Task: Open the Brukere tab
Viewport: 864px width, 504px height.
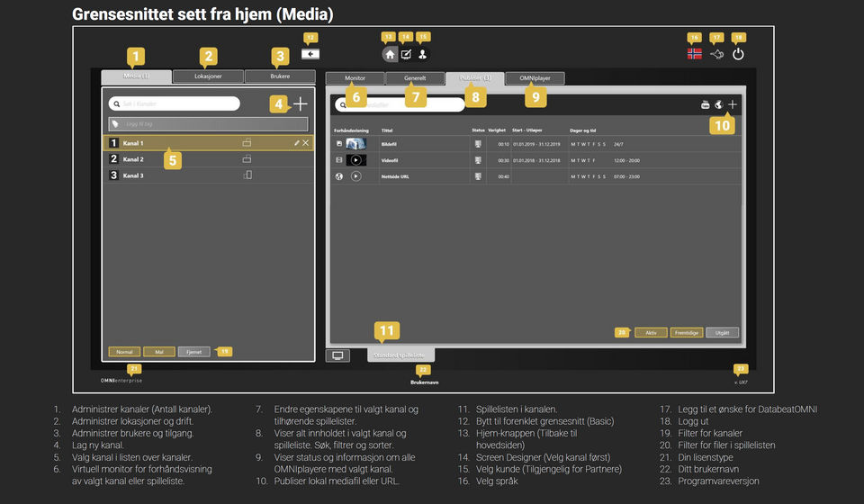Action: point(280,76)
